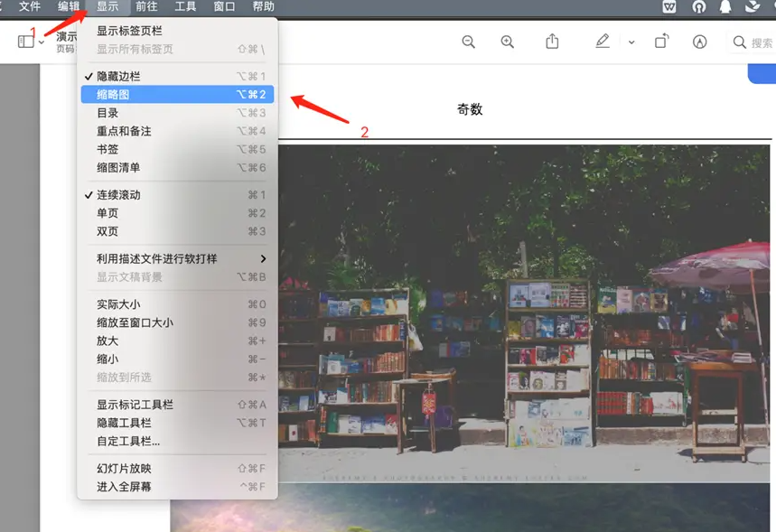Expand 利用描述文件进行软打样 submenu

(x=177, y=259)
